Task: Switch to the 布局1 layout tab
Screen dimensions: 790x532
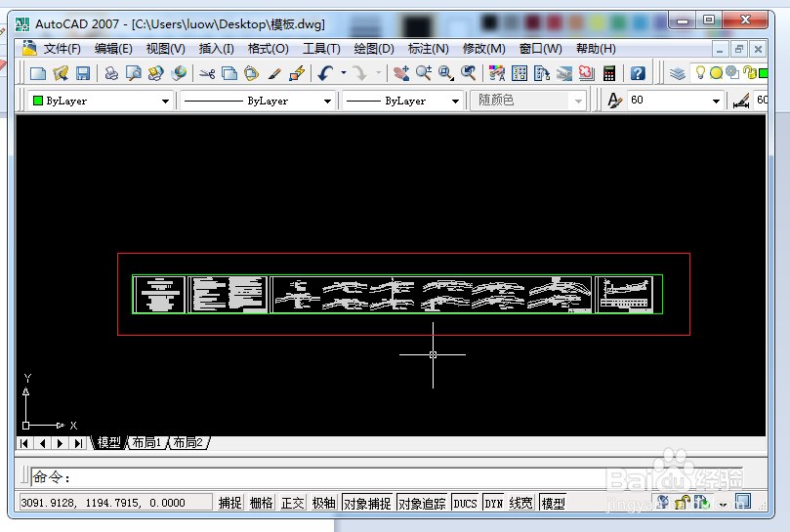Action: [x=146, y=443]
